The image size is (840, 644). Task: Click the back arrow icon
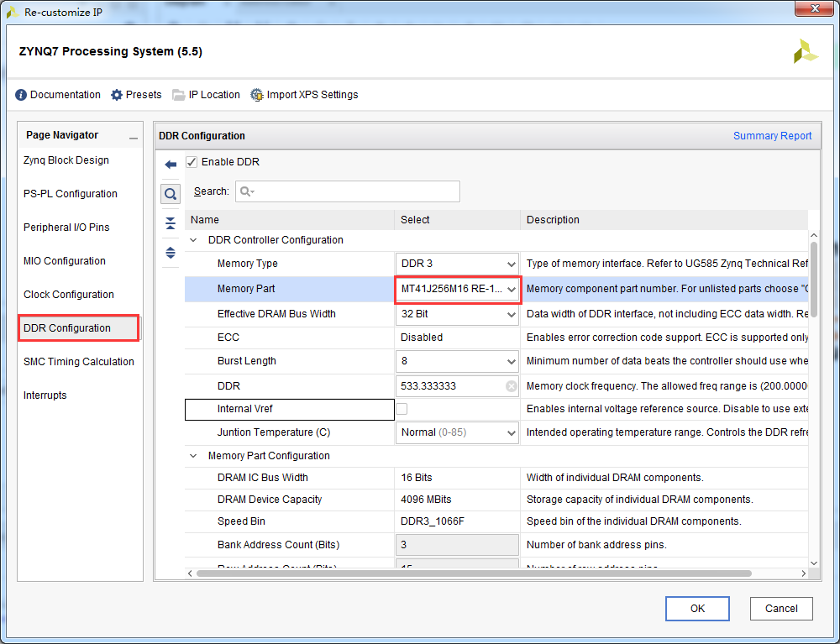(x=171, y=165)
